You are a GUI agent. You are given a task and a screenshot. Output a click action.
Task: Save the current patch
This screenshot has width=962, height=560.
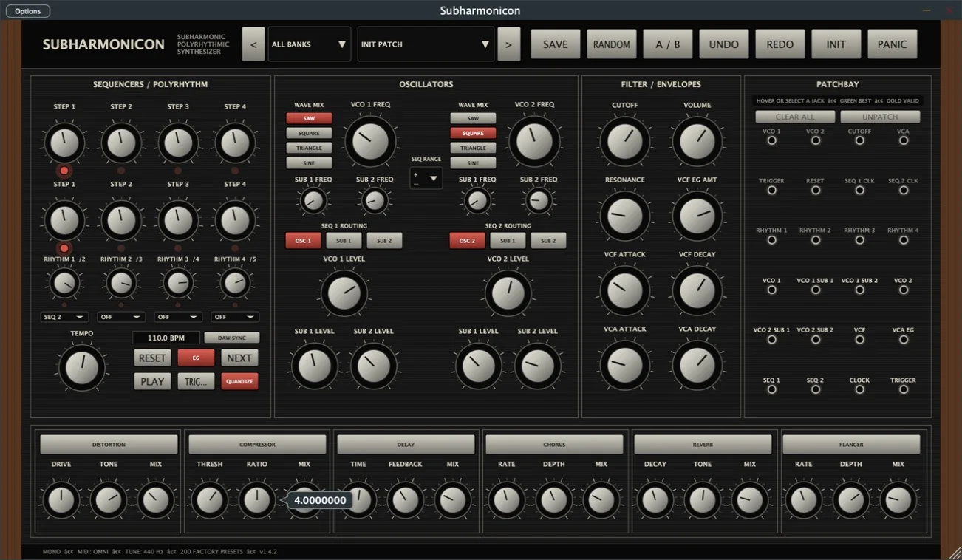(556, 44)
